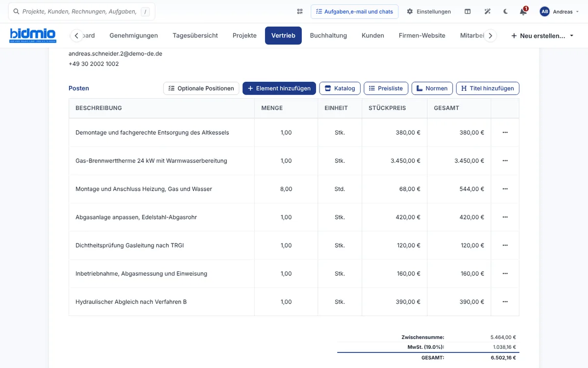The image size is (588, 368).
Task: Open row menu for Dichtheitsprüfung Gasleitung
Action: pos(505,245)
